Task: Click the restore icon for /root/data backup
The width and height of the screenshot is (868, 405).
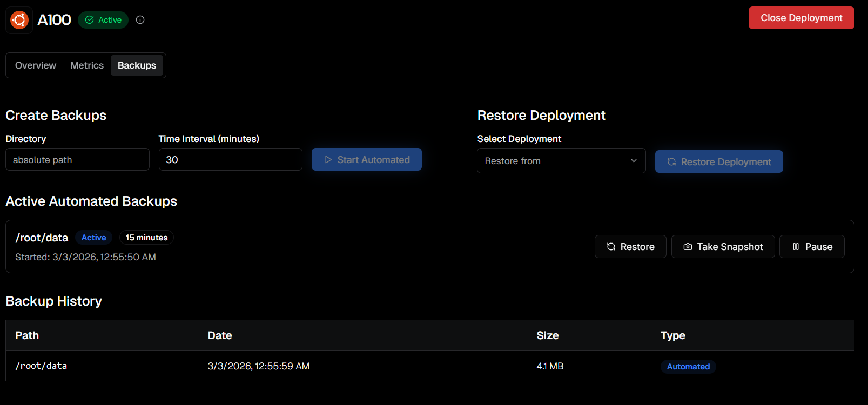Action: pyautogui.click(x=611, y=247)
